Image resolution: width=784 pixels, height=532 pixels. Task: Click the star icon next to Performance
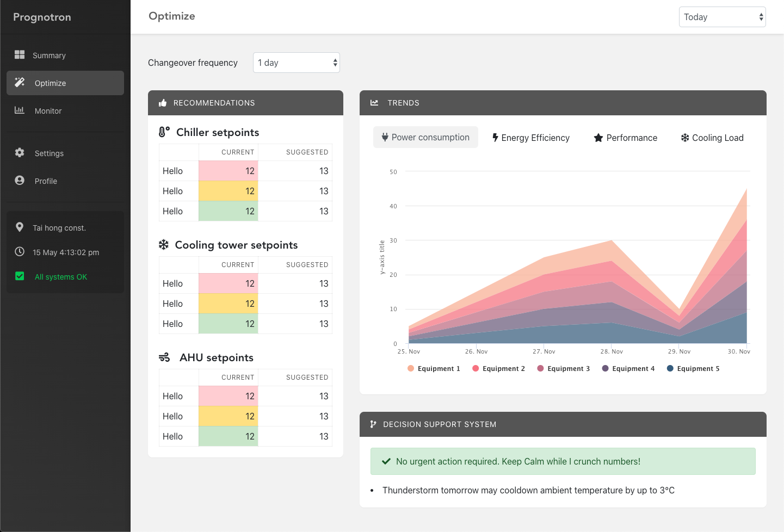pos(598,138)
